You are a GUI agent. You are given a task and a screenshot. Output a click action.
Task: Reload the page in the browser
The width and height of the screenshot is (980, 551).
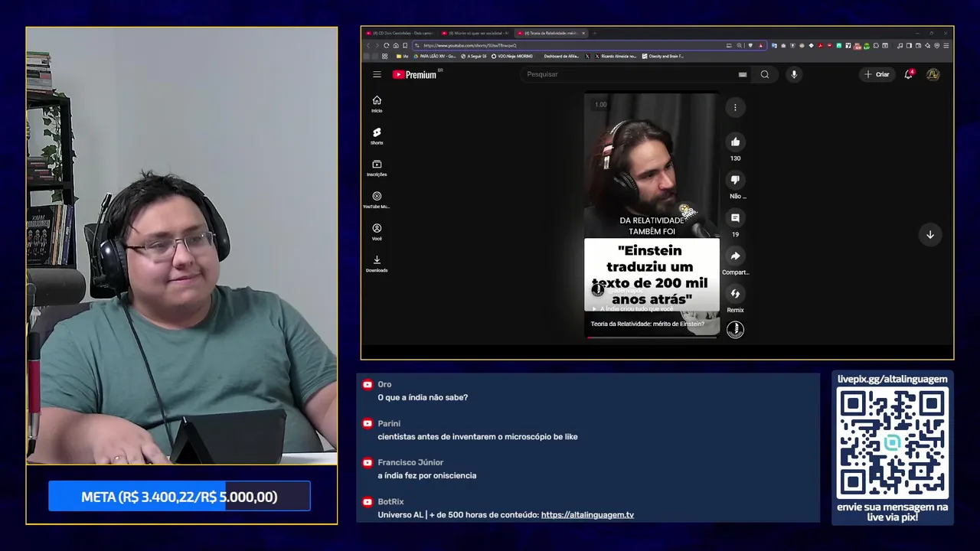[387, 45]
